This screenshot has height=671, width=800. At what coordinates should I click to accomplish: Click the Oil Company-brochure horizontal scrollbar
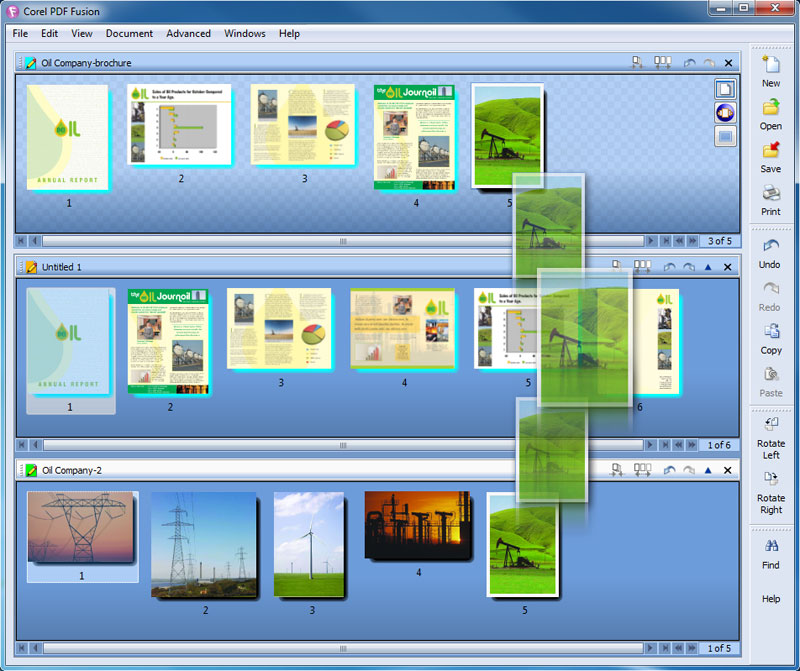[x=342, y=241]
